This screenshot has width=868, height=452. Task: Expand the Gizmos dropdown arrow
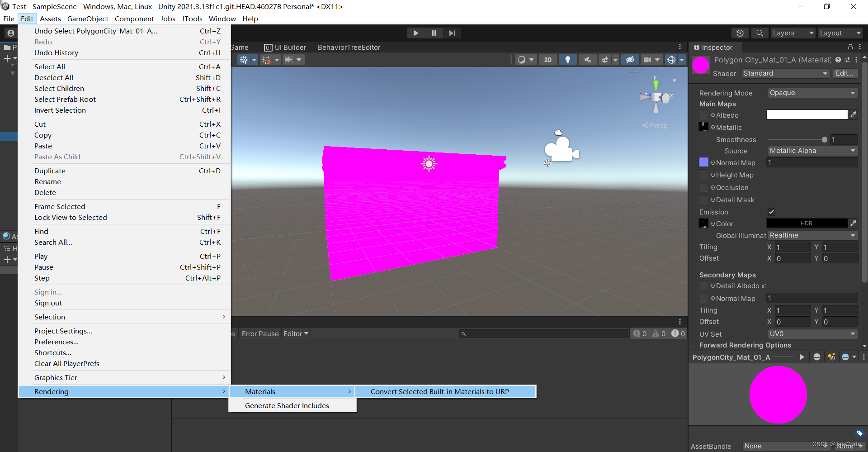point(682,60)
